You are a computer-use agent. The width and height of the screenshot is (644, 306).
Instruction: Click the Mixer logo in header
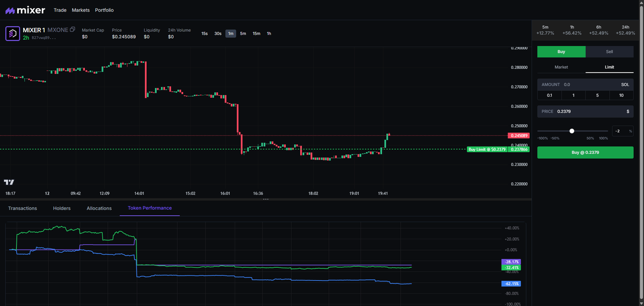click(x=25, y=10)
